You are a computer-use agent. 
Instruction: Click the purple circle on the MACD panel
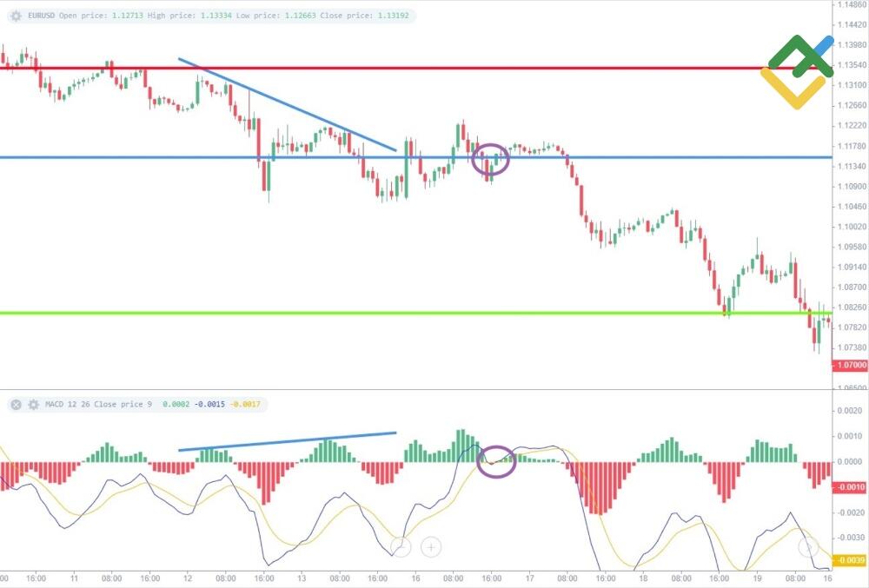point(496,461)
